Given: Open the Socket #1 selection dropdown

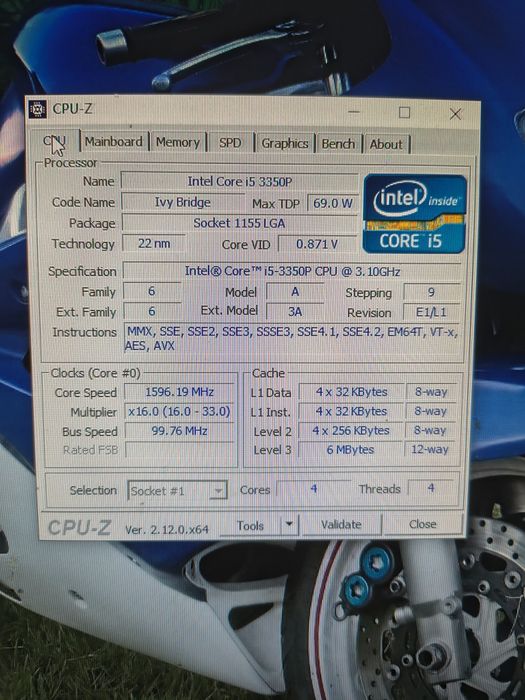Looking at the screenshot, I should click(x=178, y=491).
